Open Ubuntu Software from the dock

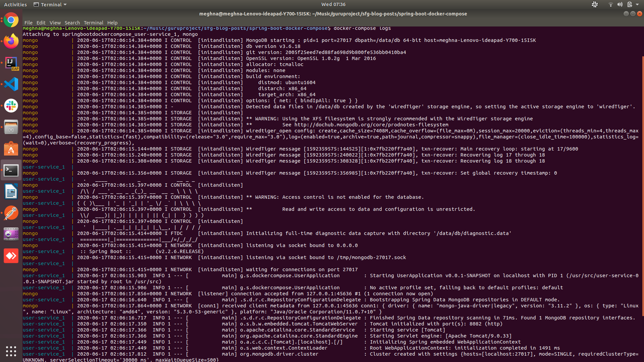point(11,148)
